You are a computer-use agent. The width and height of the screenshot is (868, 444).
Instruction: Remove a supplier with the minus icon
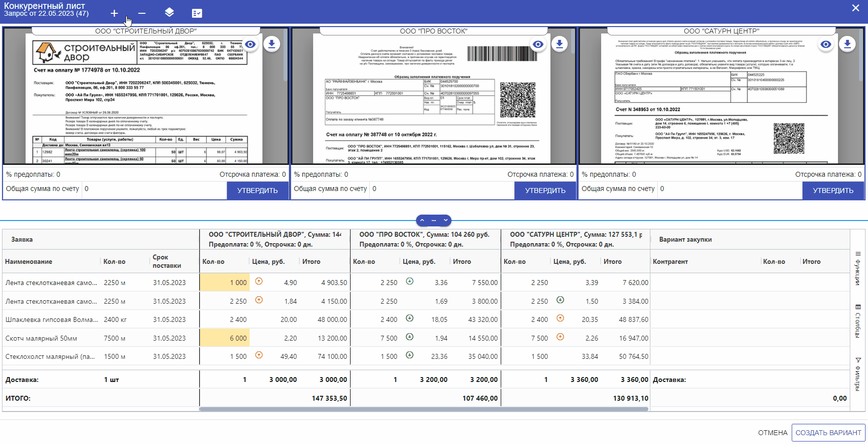pyautogui.click(x=142, y=13)
